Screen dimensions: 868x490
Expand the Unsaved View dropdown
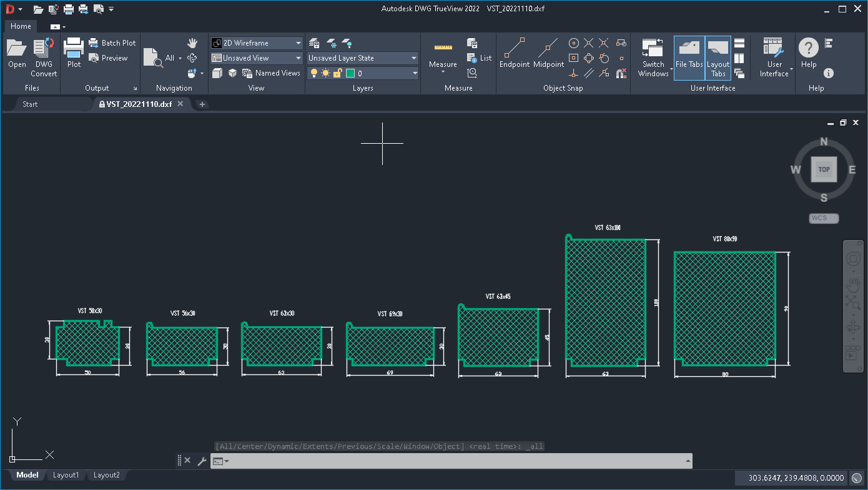pos(298,58)
